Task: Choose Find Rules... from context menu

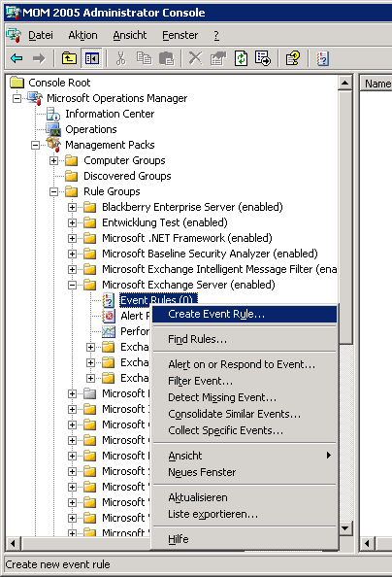Action: coord(245,339)
